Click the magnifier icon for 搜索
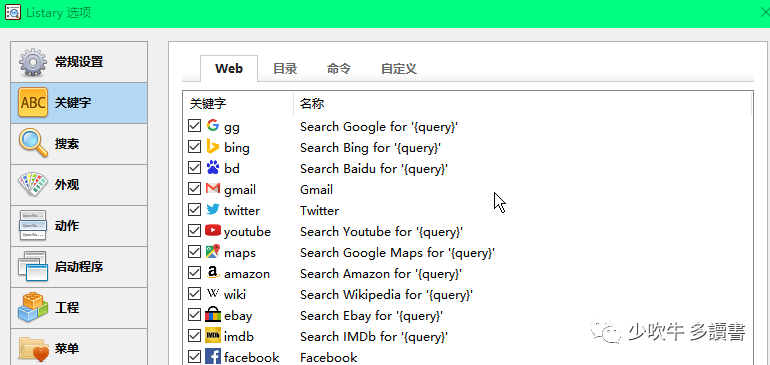The height and width of the screenshot is (365, 770). (x=33, y=143)
